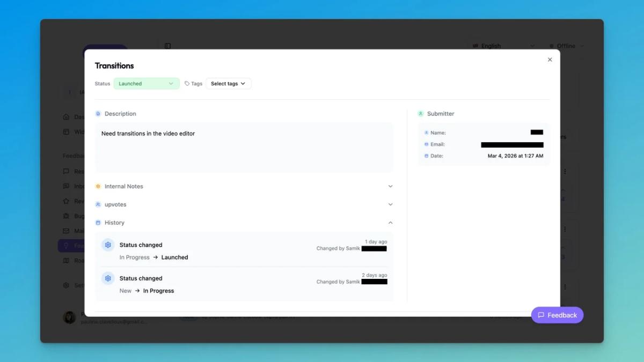Click the Internal Notes orange icon
Image resolution: width=644 pixels, height=362 pixels.
(98, 187)
